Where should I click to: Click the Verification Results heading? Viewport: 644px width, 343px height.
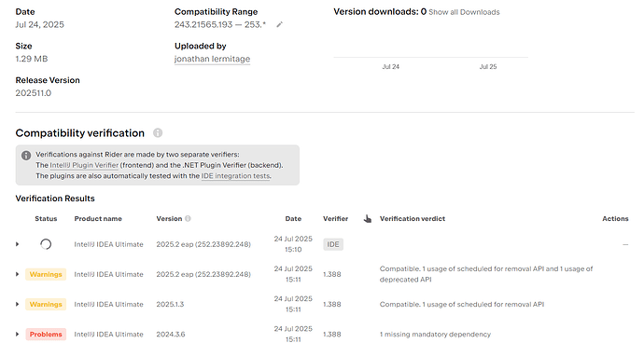pyautogui.click(x=55, y=199)
